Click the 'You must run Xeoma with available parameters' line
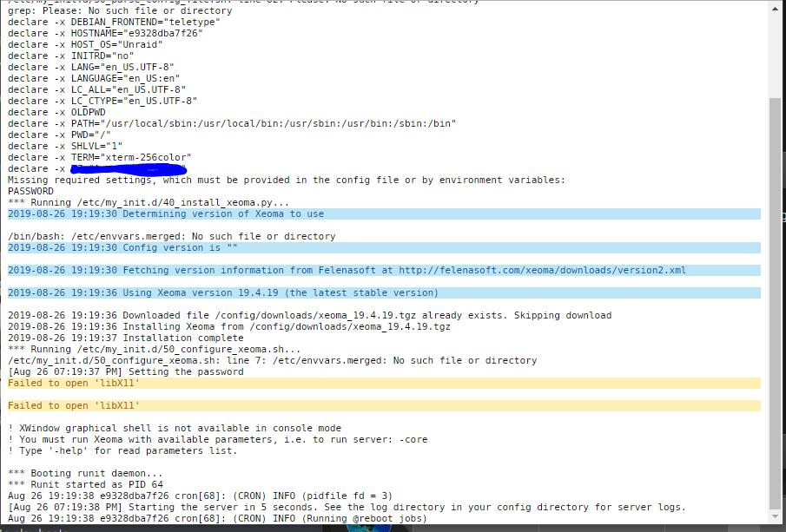Image resolution: width=786 pixels, height=532 pixels. coord(217,439)
